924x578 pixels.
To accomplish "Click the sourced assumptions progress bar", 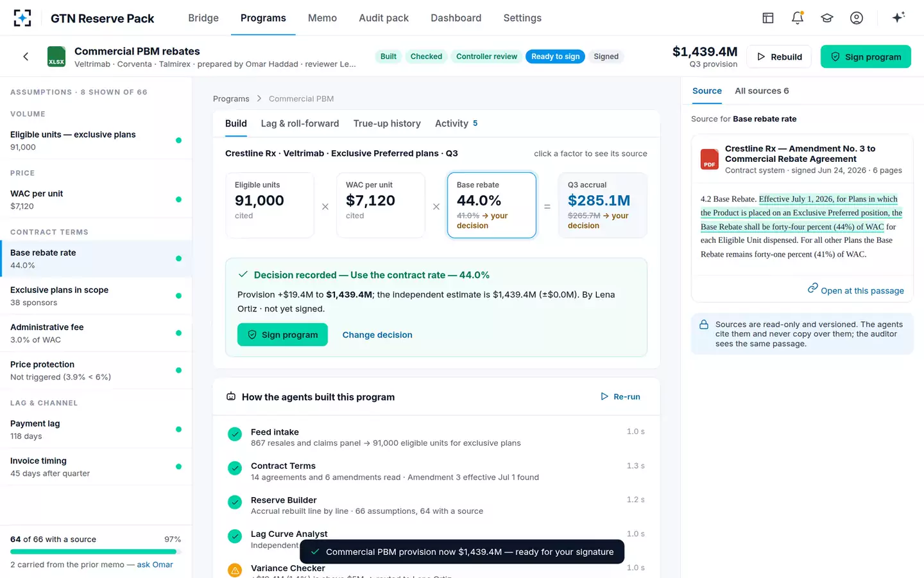I will click(x=96, y=552).
